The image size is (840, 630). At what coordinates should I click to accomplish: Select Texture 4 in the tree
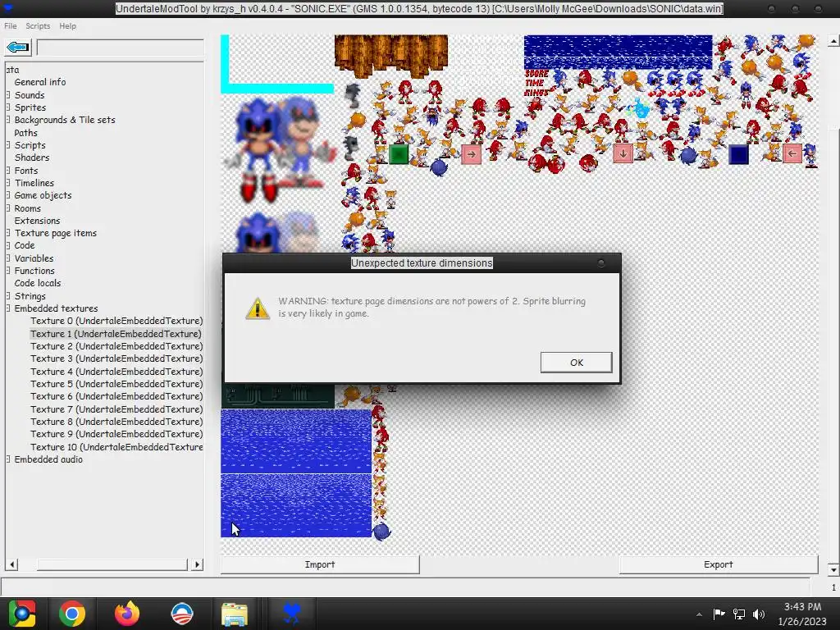[116, 372]
